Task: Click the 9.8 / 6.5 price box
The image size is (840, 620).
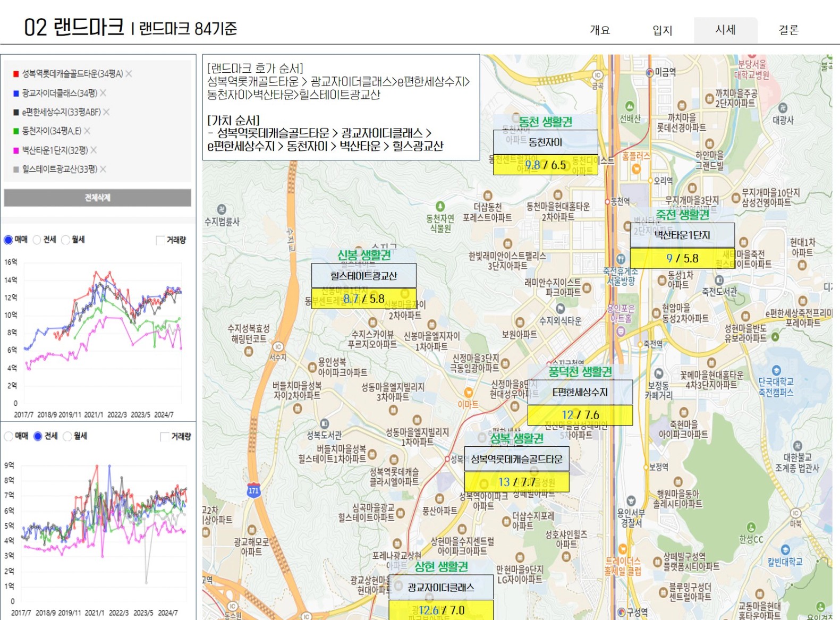Action: [546, 165]
